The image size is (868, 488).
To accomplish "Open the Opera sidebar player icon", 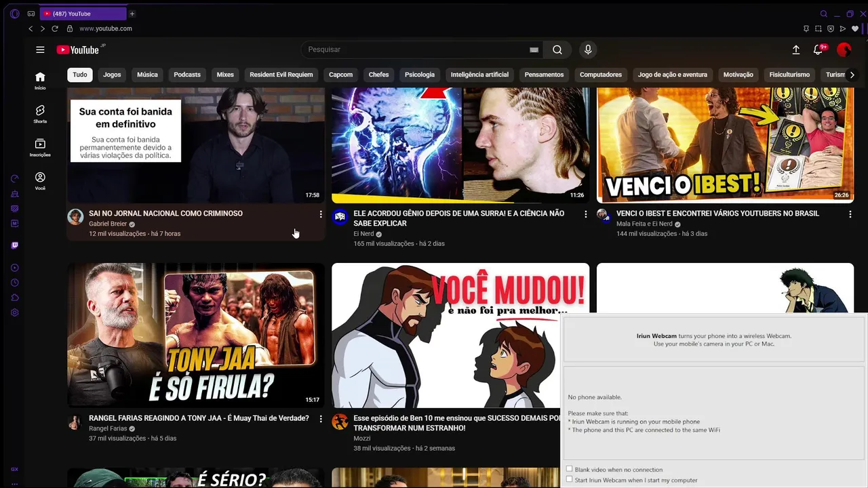I will click(x=15, y=268).
